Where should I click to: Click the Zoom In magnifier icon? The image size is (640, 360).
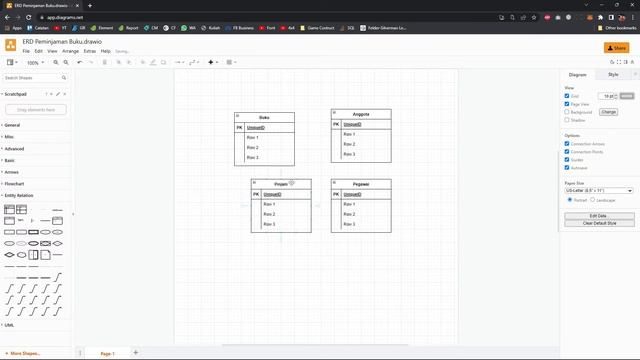coord(56,62)
